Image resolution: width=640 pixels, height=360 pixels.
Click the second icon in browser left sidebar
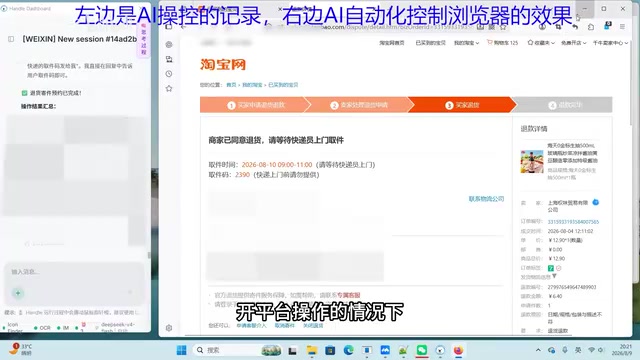[169, 59]
